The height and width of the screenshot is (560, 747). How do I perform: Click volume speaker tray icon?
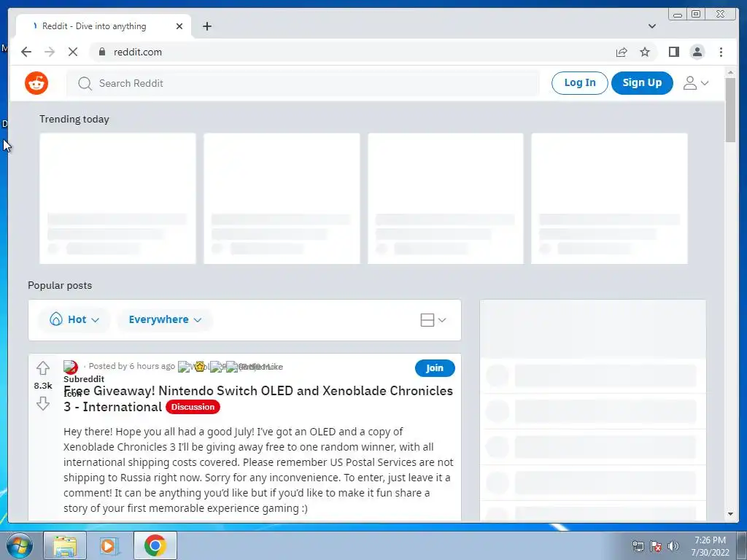[x=673, y=546]
